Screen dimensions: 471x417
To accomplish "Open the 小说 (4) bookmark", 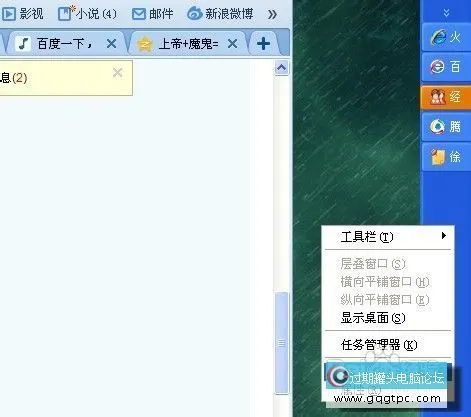I will pyautogui.click(x=87, y=14).
